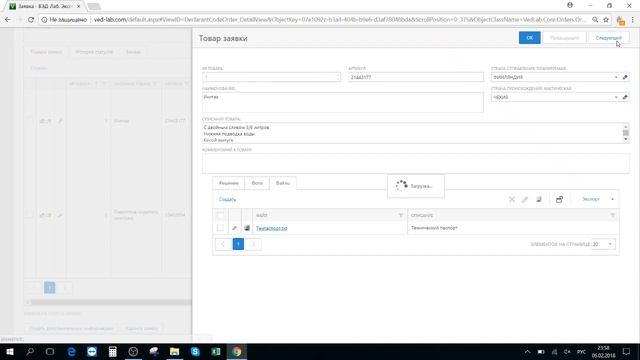
Task: Click the delete X icon in files toolbar
Action: click(x=512, y=199)
